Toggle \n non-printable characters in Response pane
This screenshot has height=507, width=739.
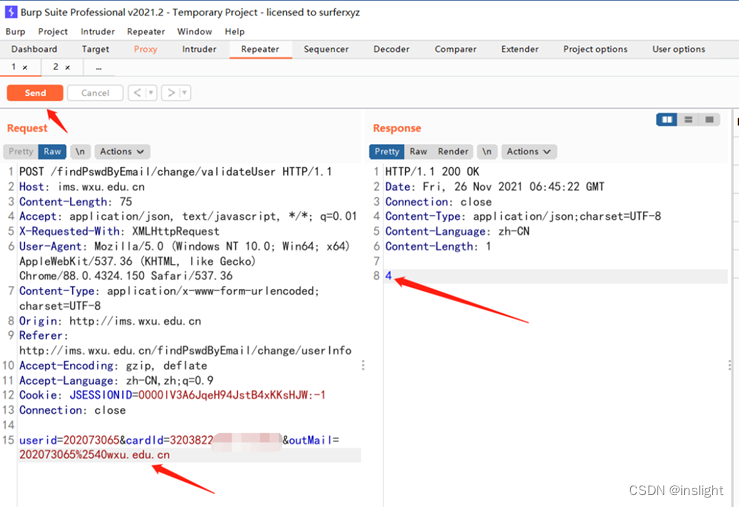[x=487, y=151]
